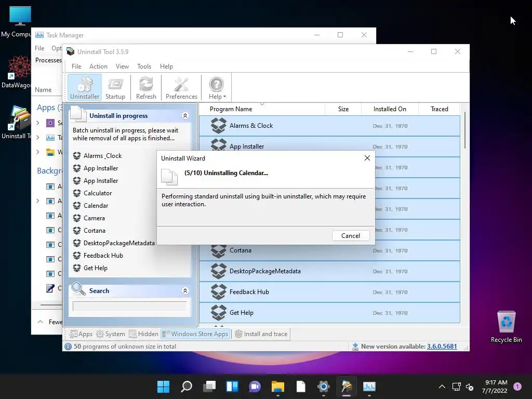Click Feedback Hub in the queue panel

pyautogui.click(x=103, y=256)
